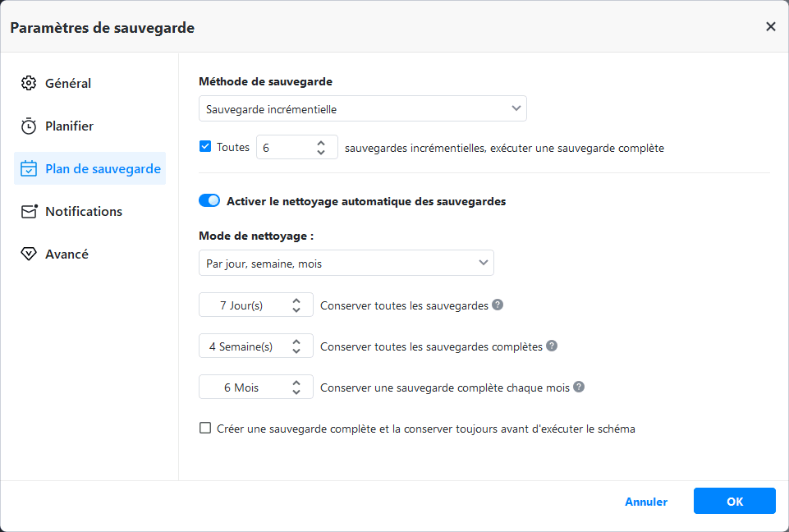Click help icon beside Conserver toutes les sauvegardes

pos(498,305)
